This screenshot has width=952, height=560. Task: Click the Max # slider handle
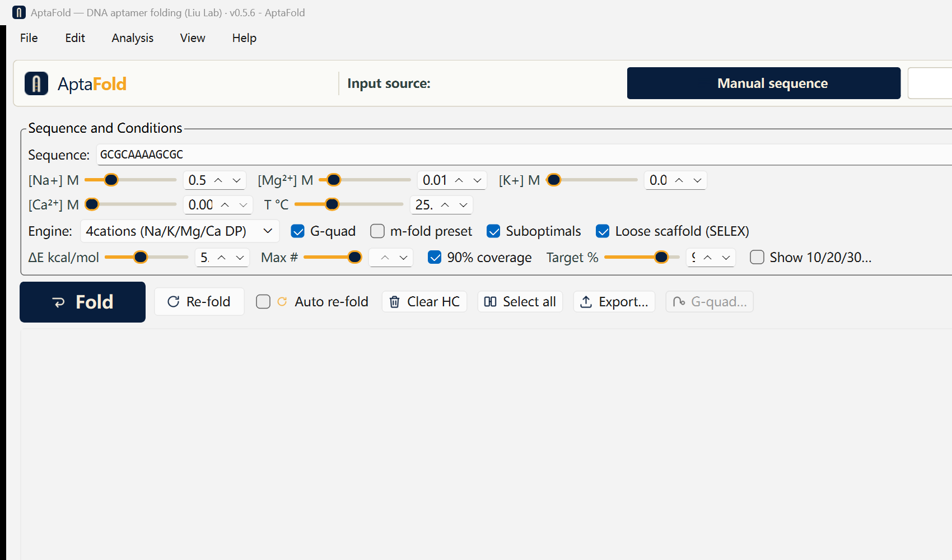[x=354, y=257]
